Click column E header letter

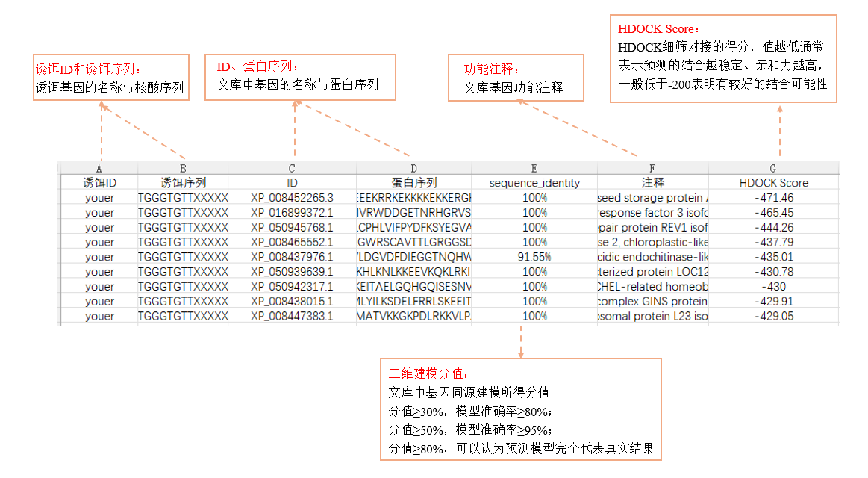click(534, 168)
